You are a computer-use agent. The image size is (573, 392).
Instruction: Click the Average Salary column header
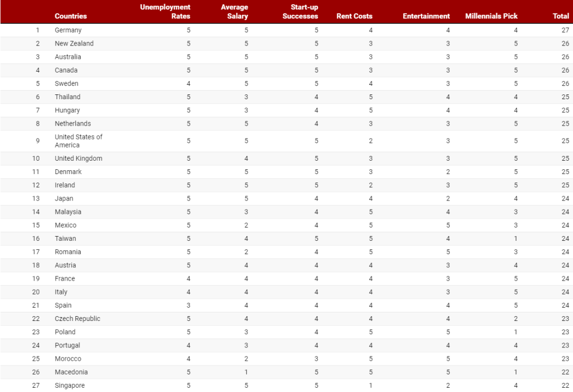point(235,12)
